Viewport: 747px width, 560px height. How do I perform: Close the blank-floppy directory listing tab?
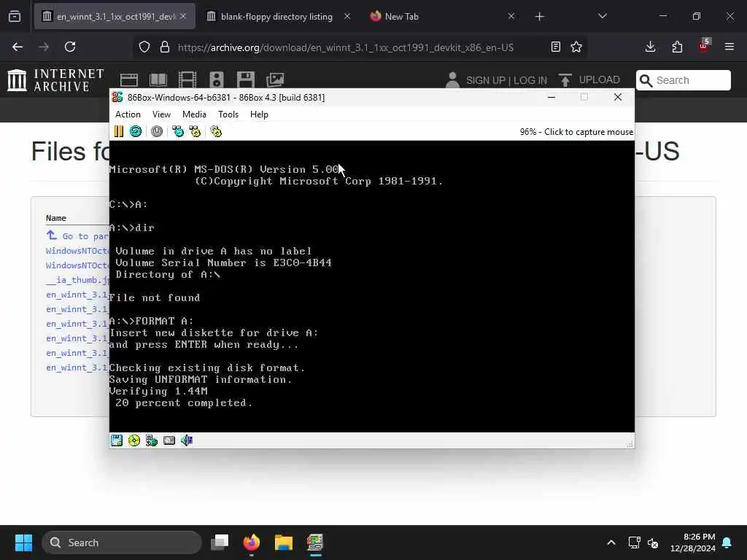pos(347,16)
